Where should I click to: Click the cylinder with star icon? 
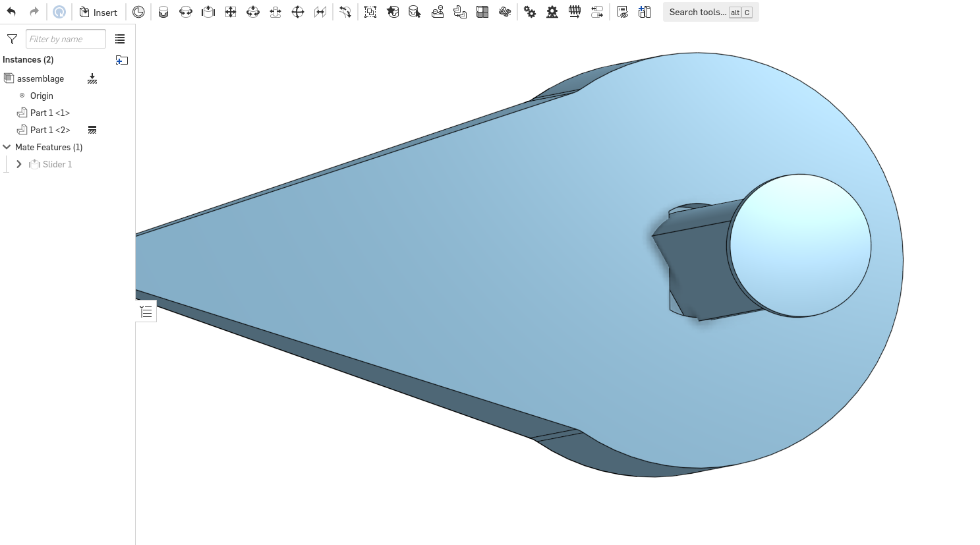point(393,12)
